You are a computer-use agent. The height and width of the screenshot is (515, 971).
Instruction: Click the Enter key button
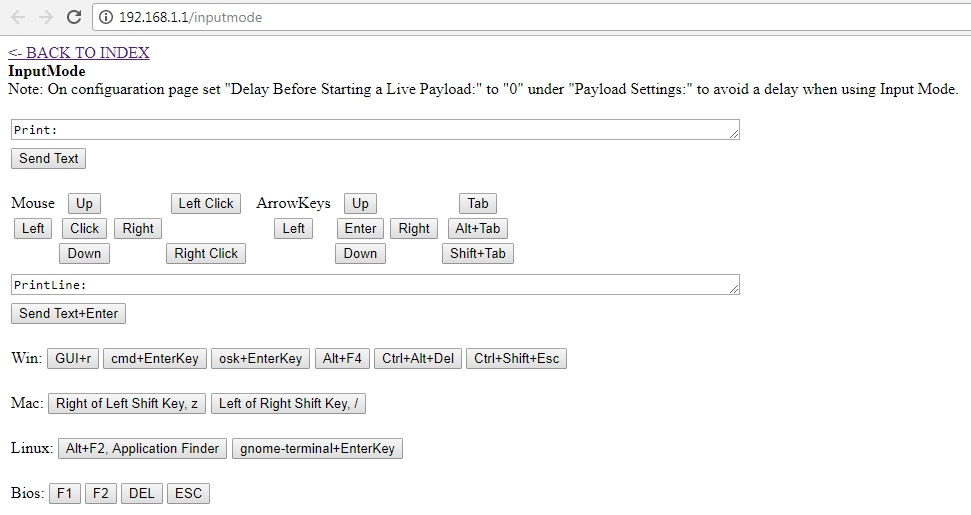[360, 228]
